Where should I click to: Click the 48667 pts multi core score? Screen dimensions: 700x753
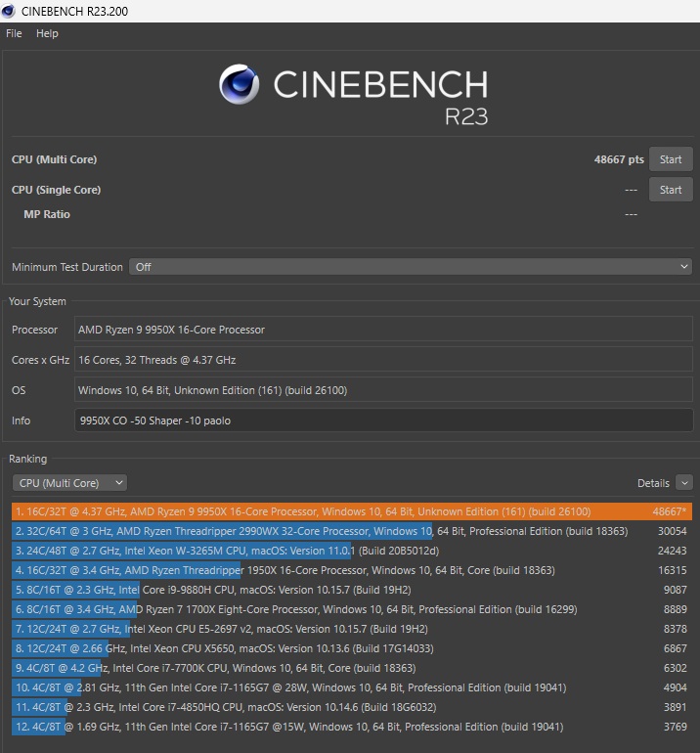[619, 159]
